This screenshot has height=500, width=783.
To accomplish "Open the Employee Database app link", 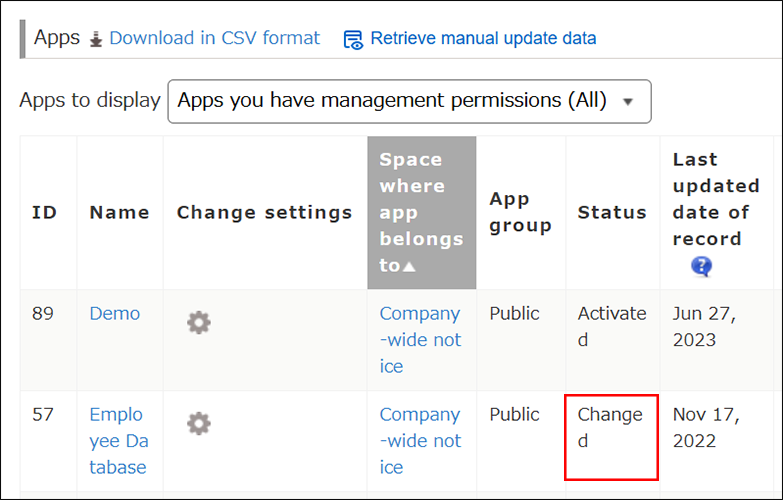I will pos(118,441).
